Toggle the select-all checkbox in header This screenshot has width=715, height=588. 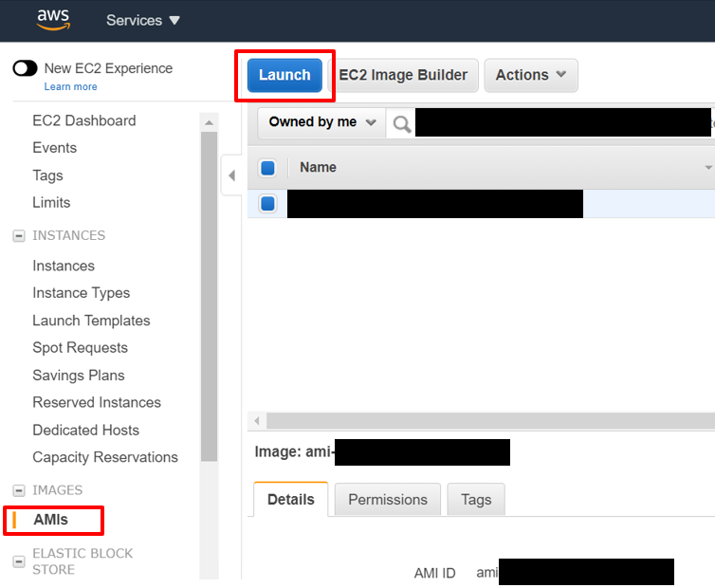pyautogui.click(x=267, y=168)
